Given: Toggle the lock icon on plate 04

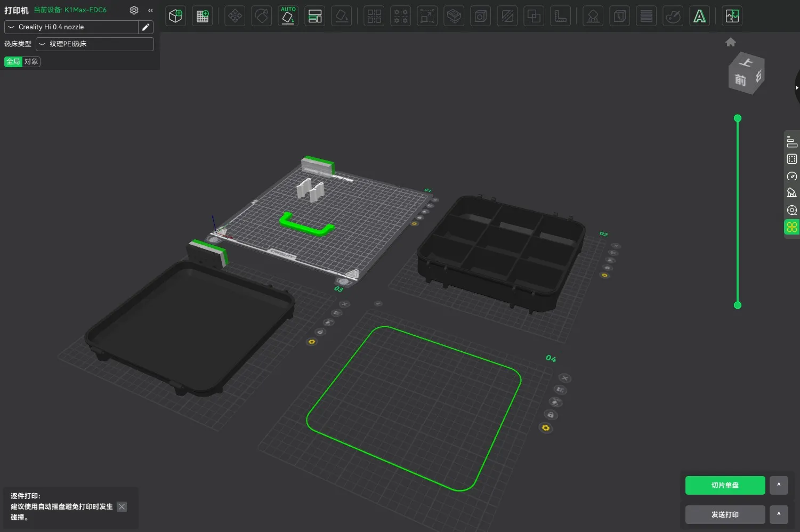Looking at the screenshot, I should (550, 415).
